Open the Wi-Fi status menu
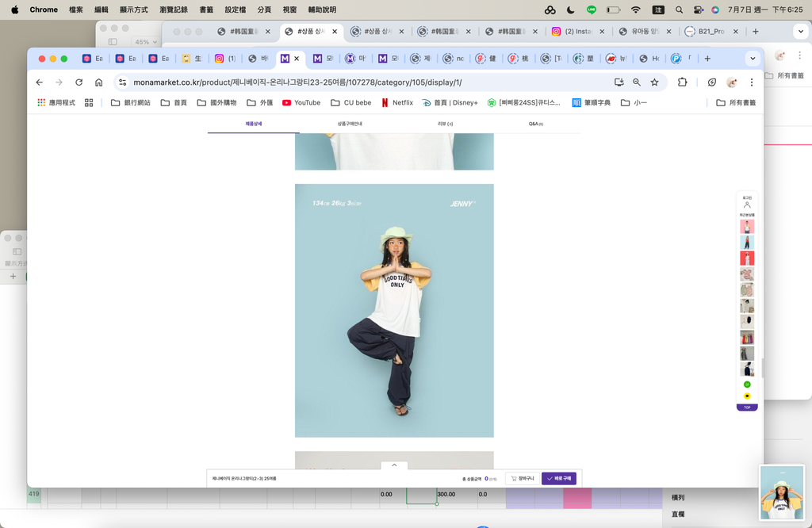812x528 pixels. coord(636,10)
